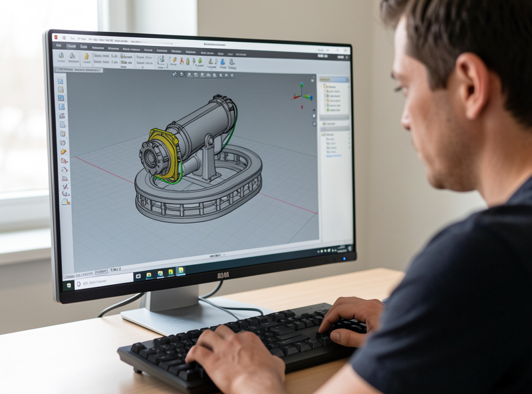Select the bottom sheet-with-orange-bars icon in the left toolbar

pos(66,202)
